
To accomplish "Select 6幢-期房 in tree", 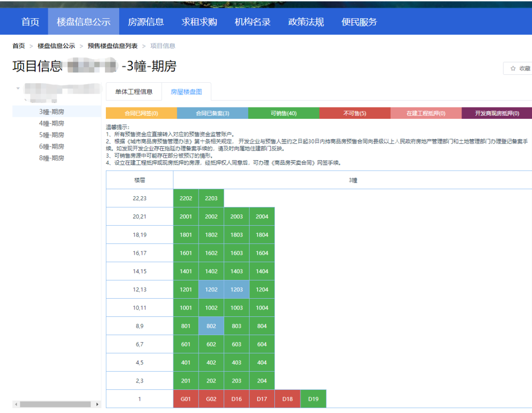I will pos(52,146).
